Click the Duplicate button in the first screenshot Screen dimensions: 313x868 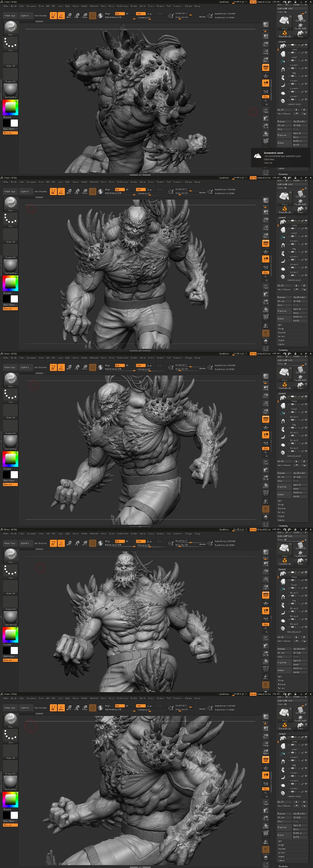pyautogui.click(x=284, y=135)
